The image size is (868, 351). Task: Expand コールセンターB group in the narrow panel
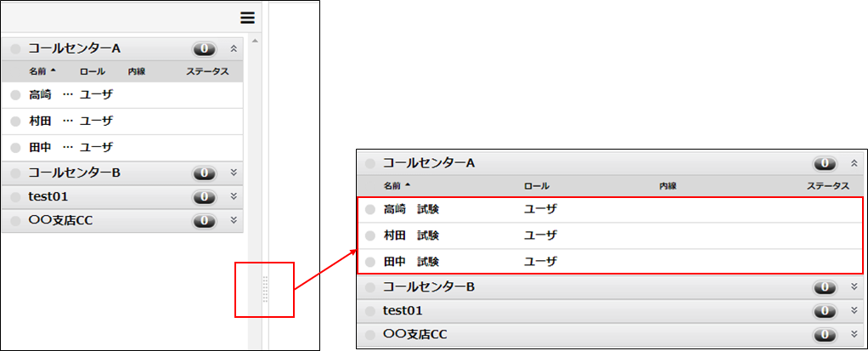tap(234, 173)
